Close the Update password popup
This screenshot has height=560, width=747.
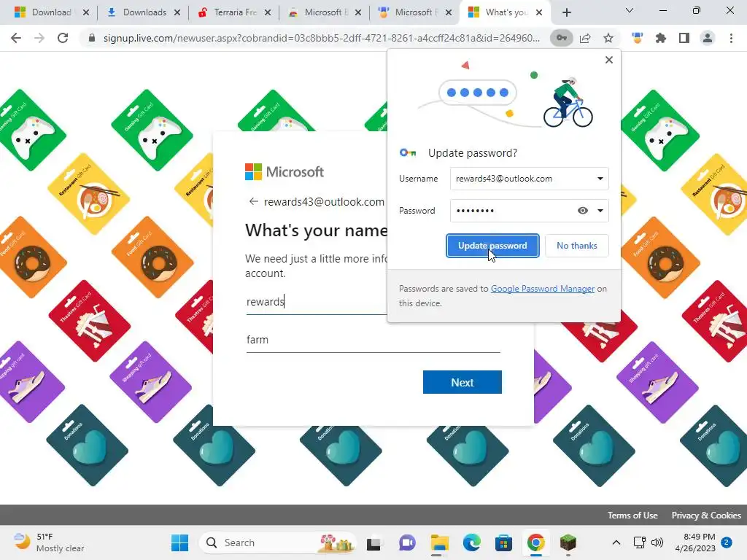[x=609, y=60]
